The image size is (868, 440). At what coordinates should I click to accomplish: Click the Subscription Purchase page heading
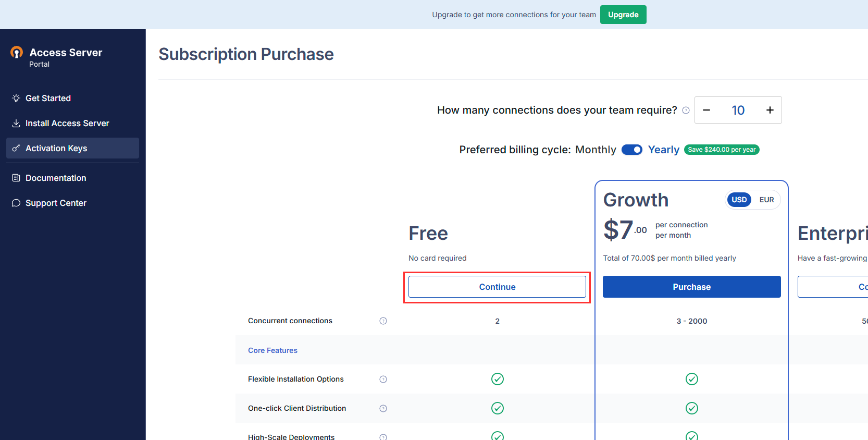pyautogui.click(x=246, y=54)
